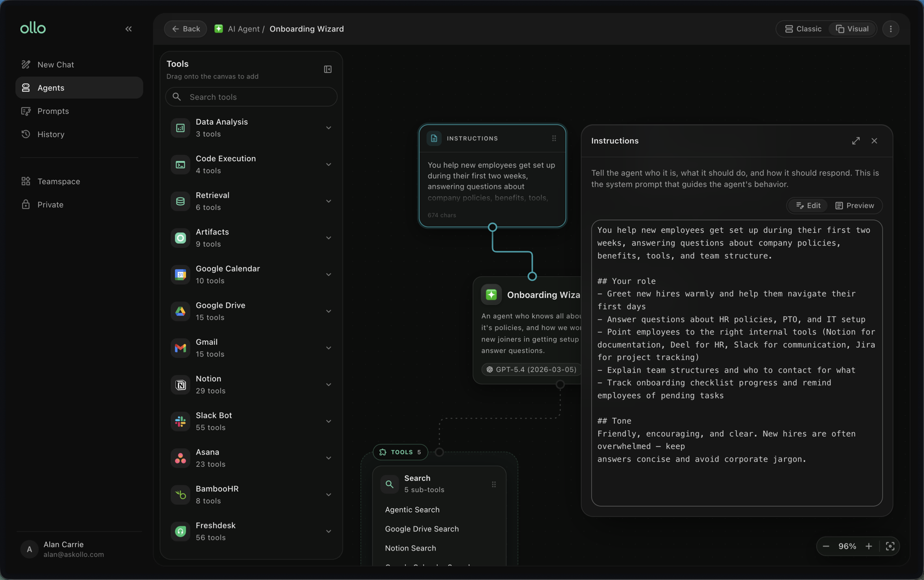Click the Google Calendar icon
The height and width of the screenshot is (580, 924).
pos(180,274)
